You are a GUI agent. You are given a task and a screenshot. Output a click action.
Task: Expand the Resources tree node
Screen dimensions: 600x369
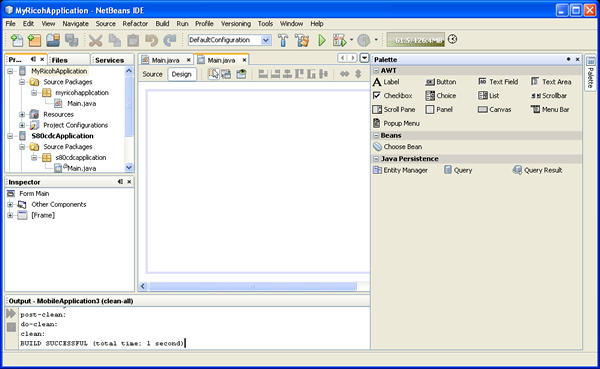click(22, 114)
